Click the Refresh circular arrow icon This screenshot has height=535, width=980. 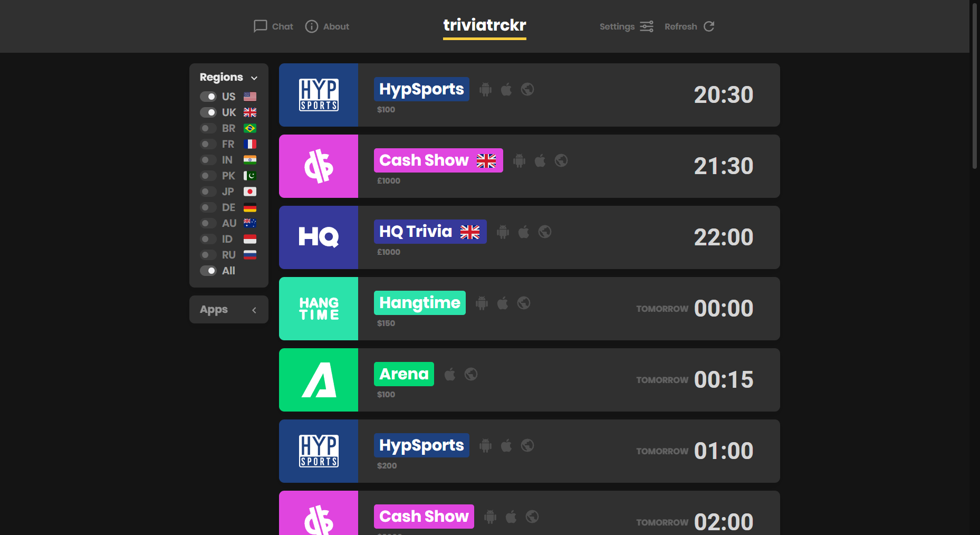(x=709, y=26)
